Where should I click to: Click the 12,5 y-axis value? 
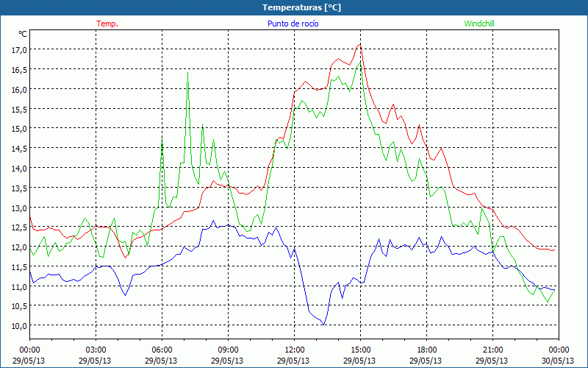19,227
